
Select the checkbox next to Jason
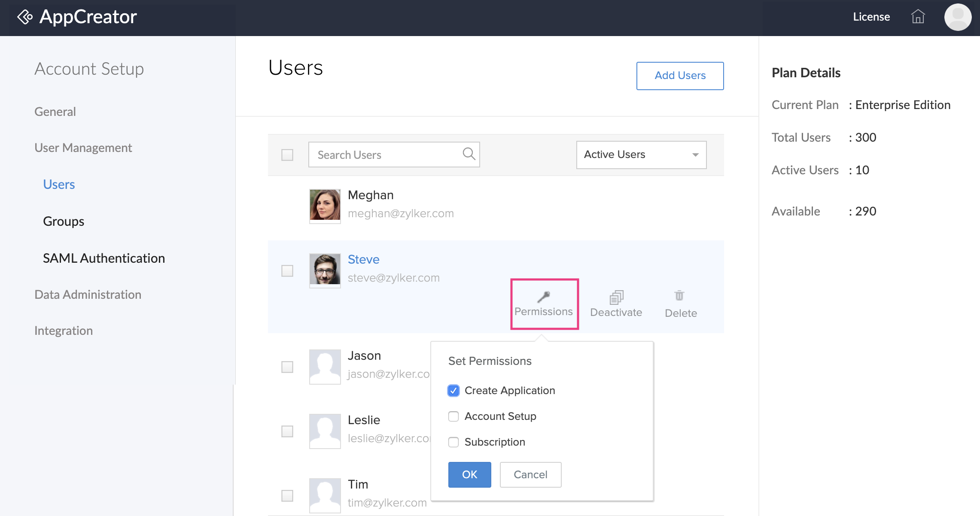pyautogui.click(x=286, y=367)
